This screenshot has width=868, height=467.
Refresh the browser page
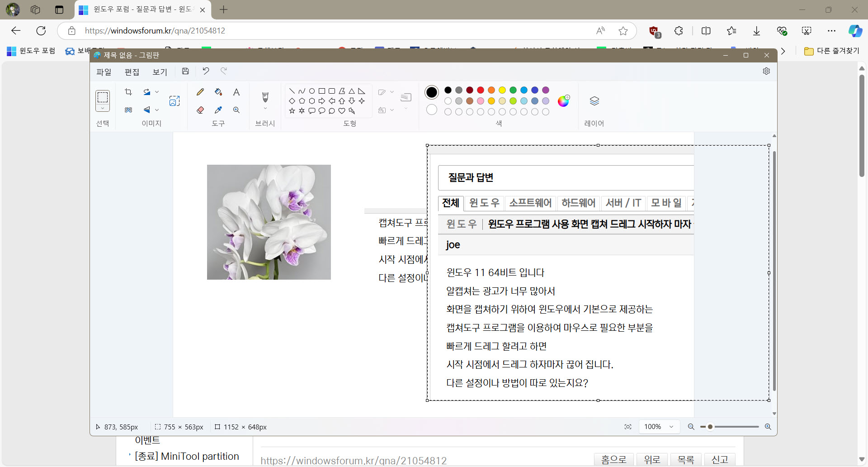[41, 31]
